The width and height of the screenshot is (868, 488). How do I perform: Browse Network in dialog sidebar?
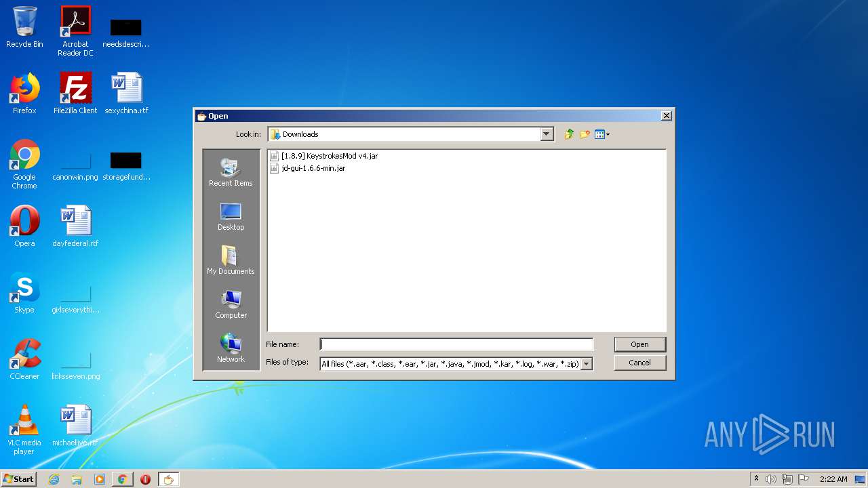[x=231, y=348]
